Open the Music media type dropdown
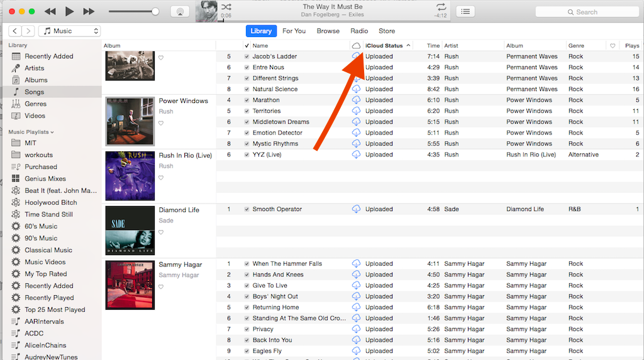This screenshot has height=360, width=644. [69, 31]
